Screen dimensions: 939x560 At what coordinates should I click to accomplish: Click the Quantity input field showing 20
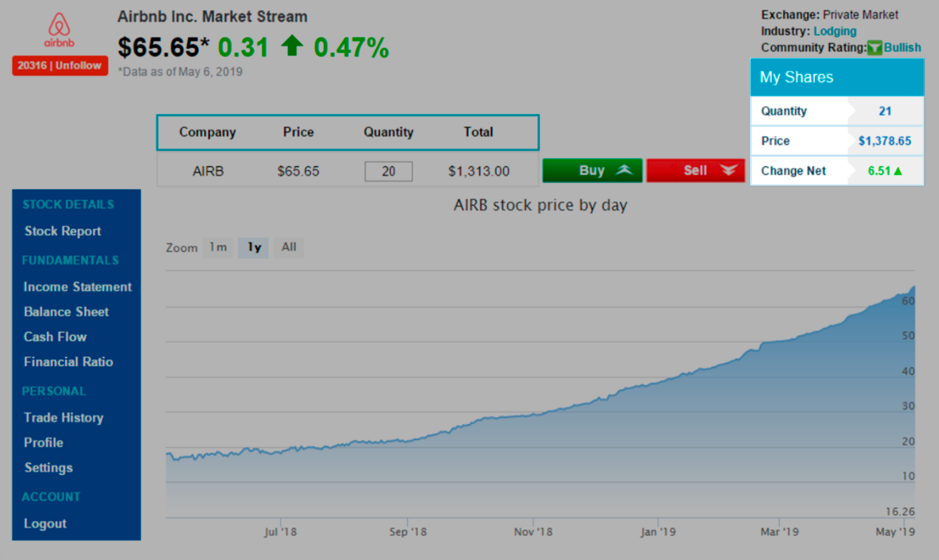point(388,171)
